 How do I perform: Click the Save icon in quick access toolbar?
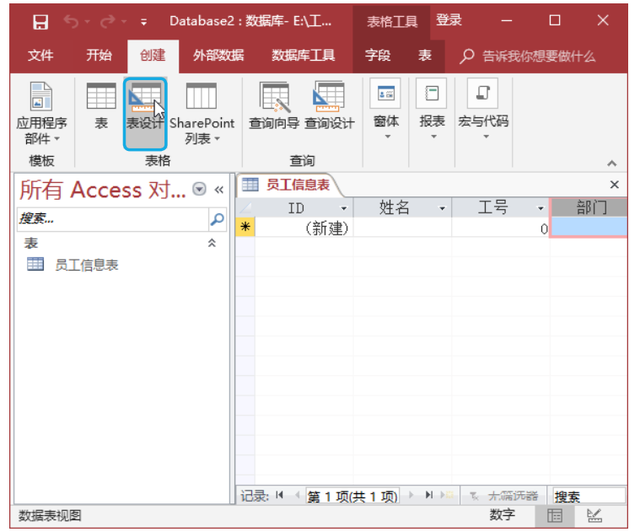40,22
